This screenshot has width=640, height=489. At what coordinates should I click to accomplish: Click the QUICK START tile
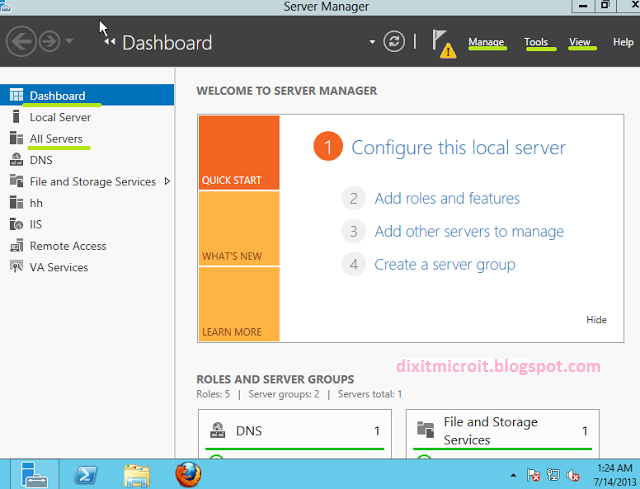pyautogui.click(x=239, y=153)
